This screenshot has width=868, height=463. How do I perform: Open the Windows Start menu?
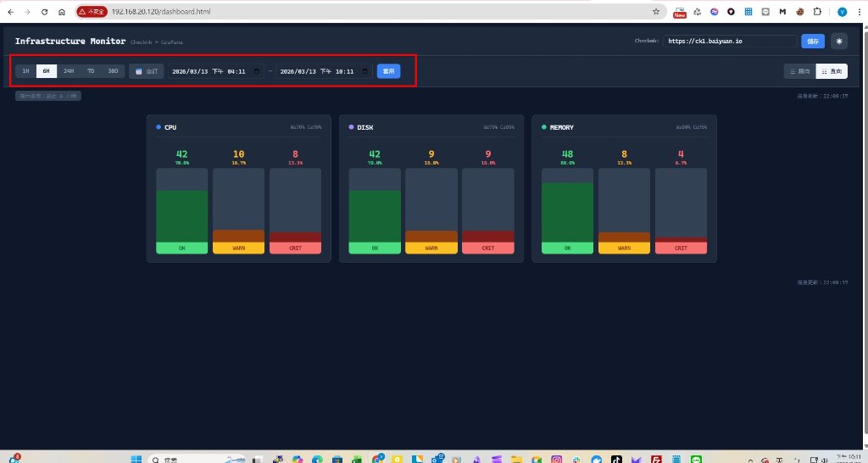tap(136, 459)
